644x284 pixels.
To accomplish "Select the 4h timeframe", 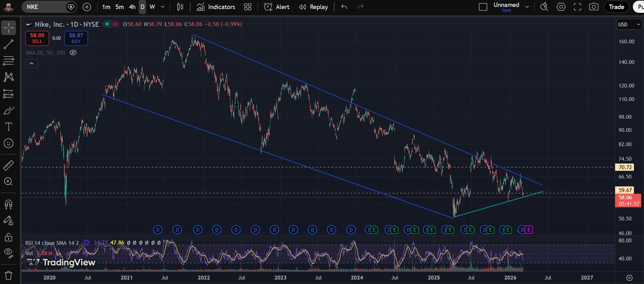I will [x=132, y=7].
